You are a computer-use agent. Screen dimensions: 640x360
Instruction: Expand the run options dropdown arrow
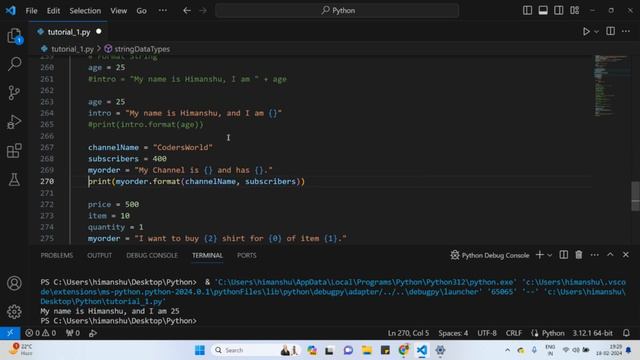point(596,32)
